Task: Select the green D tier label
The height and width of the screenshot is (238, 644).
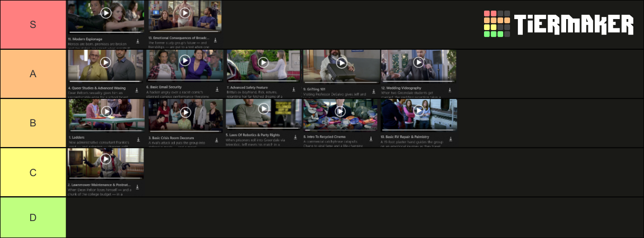Action: tap(33, 217)
